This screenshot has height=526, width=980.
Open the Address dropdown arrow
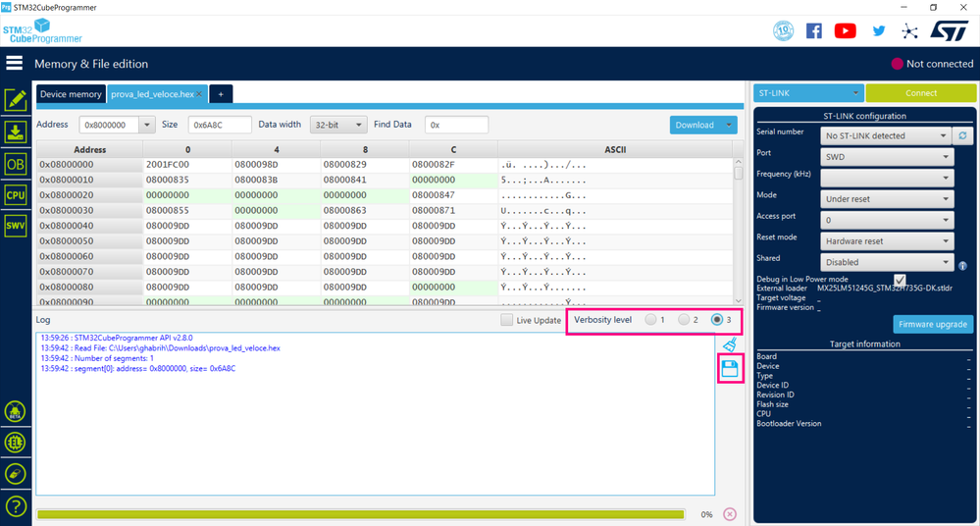[x=147, y=125]
